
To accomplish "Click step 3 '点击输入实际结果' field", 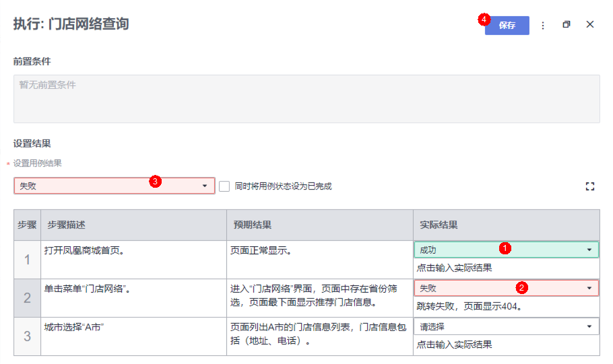I will [x=505, y=344].
